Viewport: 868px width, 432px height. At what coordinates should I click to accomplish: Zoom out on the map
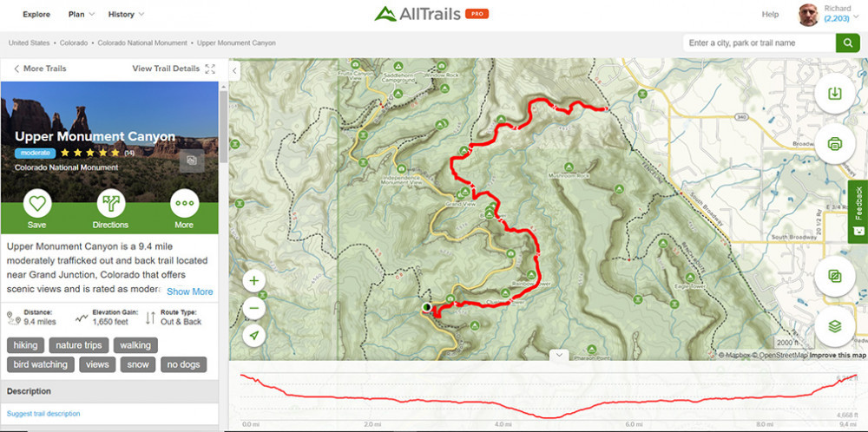(254, 308)
